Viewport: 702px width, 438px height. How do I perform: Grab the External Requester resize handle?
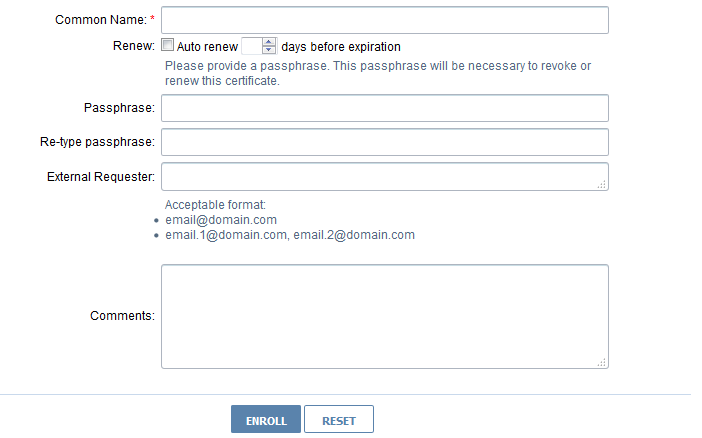pyautogui.click(x=602, y=184)
